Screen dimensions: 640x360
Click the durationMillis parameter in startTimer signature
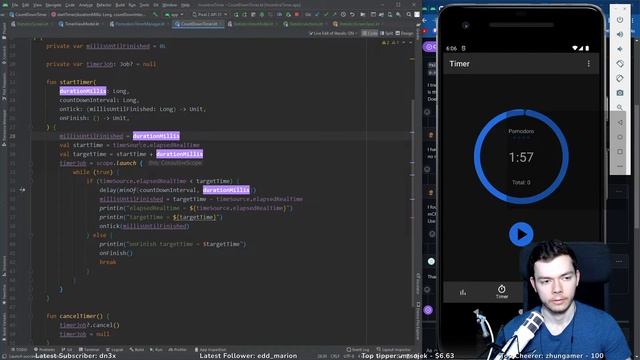83,91
